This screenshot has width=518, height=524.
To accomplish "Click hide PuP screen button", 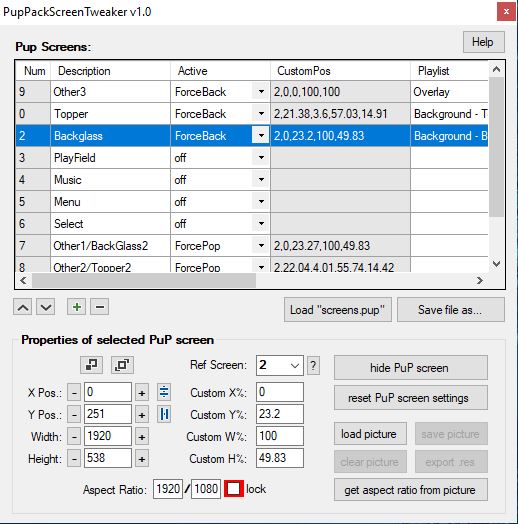I will [x=411, y=368].
